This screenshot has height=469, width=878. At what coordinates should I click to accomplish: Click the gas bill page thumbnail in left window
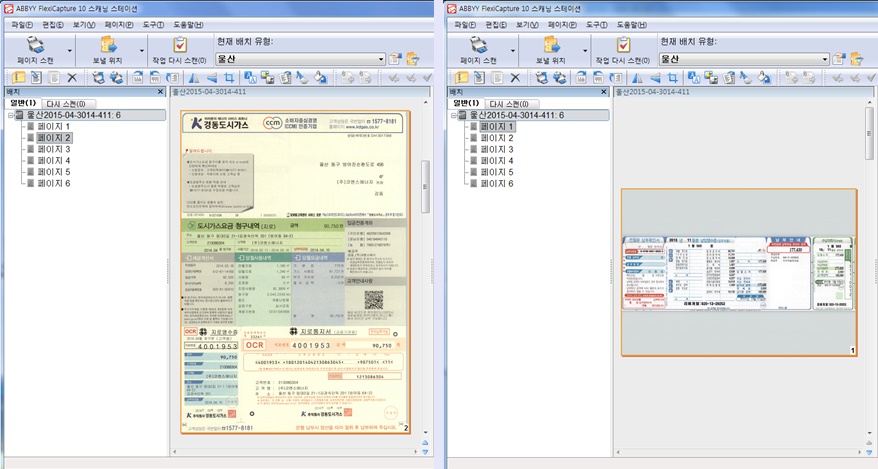[295, 272]
